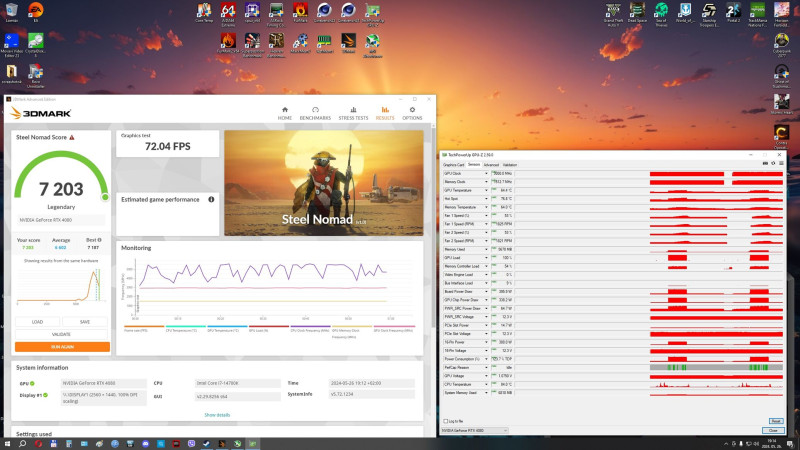800x450 pixels.
Task: Open the TechPowerUp GPU-Z desktop shortcut
Action: 372,14
